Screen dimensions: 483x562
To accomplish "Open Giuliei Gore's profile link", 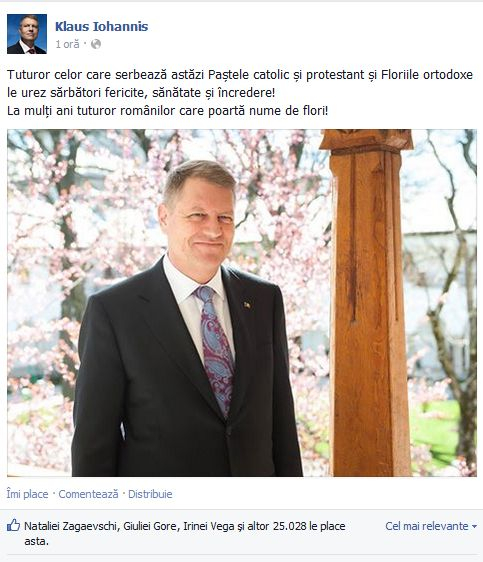I will point(150,526).
